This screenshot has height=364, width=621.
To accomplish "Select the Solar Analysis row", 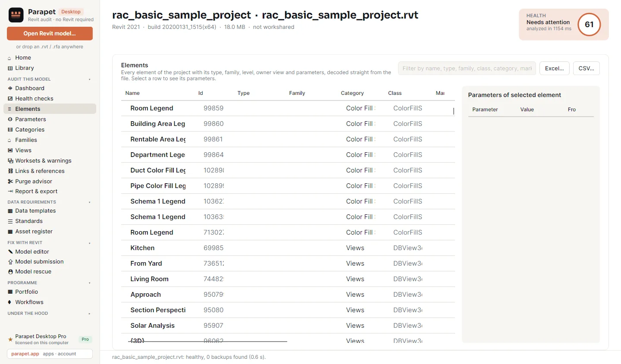I will pos(288,326).
